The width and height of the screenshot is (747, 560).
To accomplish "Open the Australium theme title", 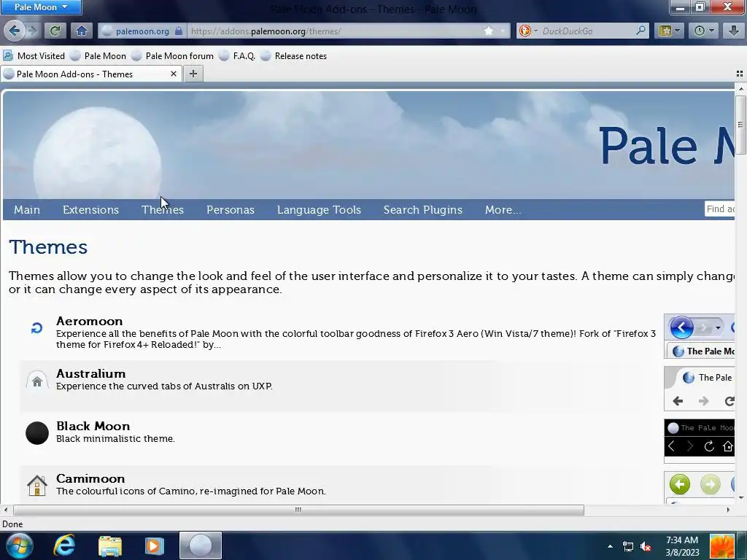I will 91,373.
